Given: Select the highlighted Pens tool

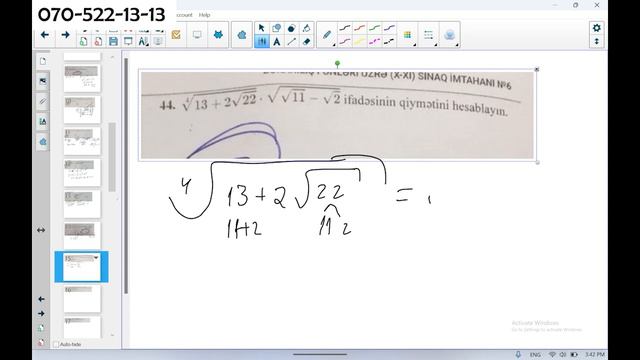Looking at the screenshot, I should 262,42.
